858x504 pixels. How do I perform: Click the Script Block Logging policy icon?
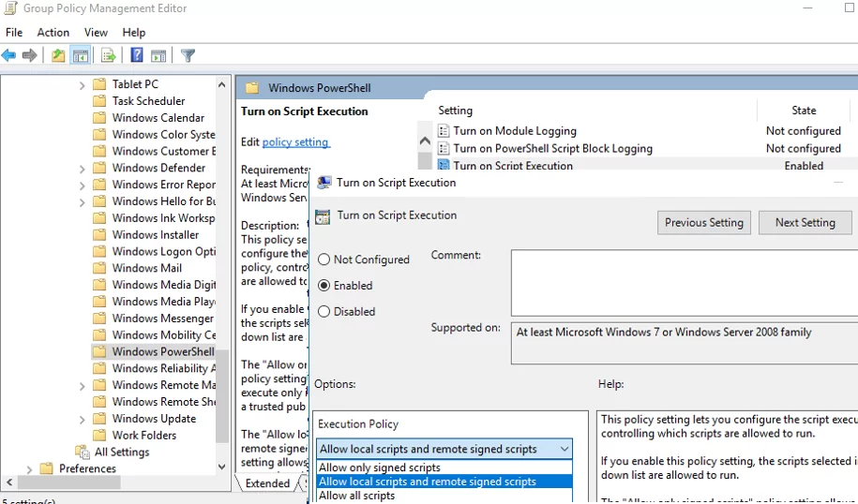pos(444,149)
